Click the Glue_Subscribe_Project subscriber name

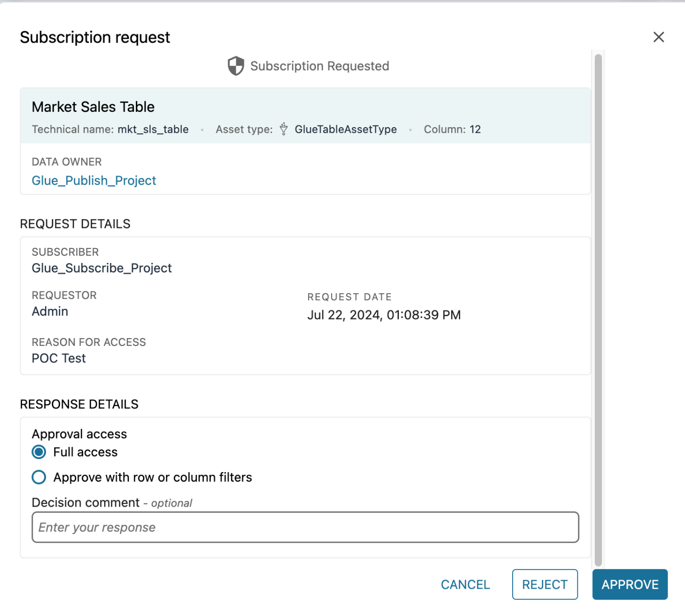pyautogui.click(x=102, y=268)
